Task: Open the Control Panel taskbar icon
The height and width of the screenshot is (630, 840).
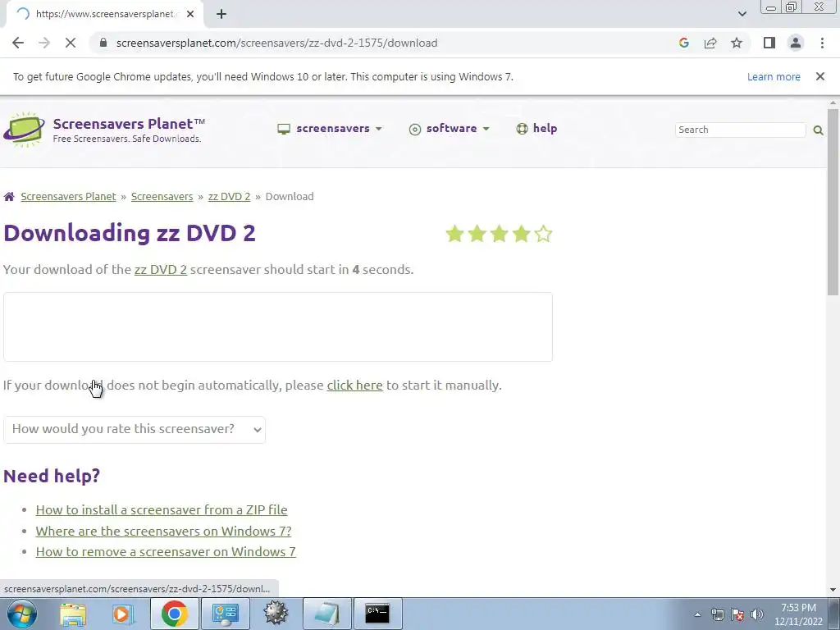Action: pos(225,614)
